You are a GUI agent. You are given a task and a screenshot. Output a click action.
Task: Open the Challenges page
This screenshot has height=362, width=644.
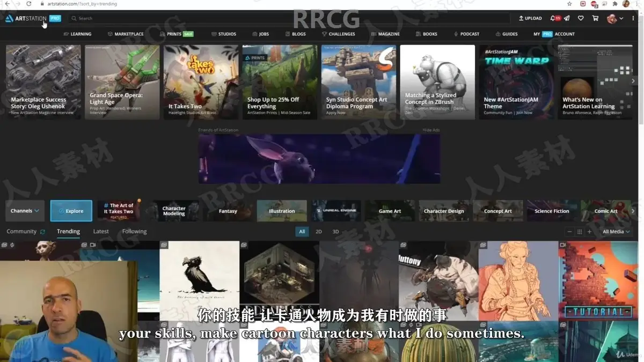tap(339, 34)
